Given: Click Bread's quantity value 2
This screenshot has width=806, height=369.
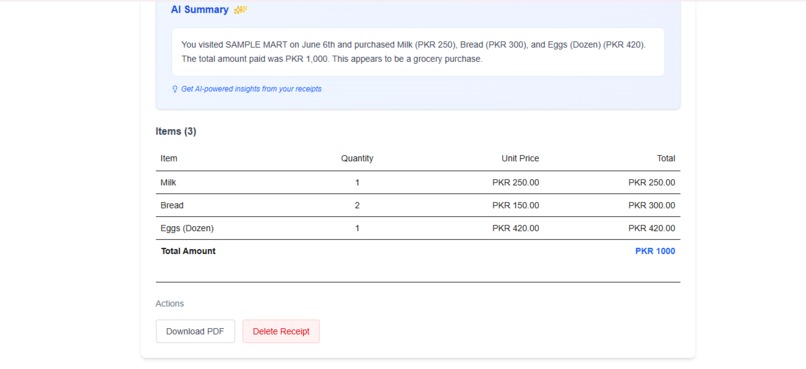Looking at the screenshot, I should coord(357,205).
